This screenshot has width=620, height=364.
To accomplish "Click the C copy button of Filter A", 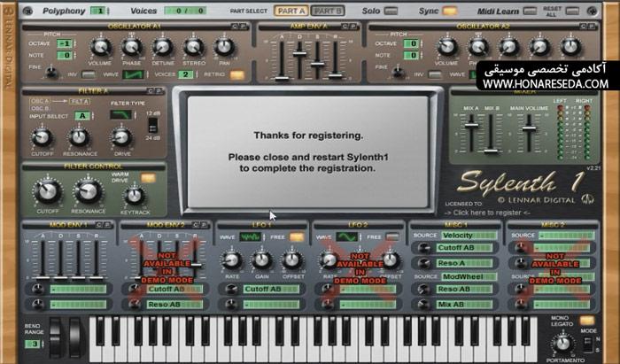I will 151,91.
